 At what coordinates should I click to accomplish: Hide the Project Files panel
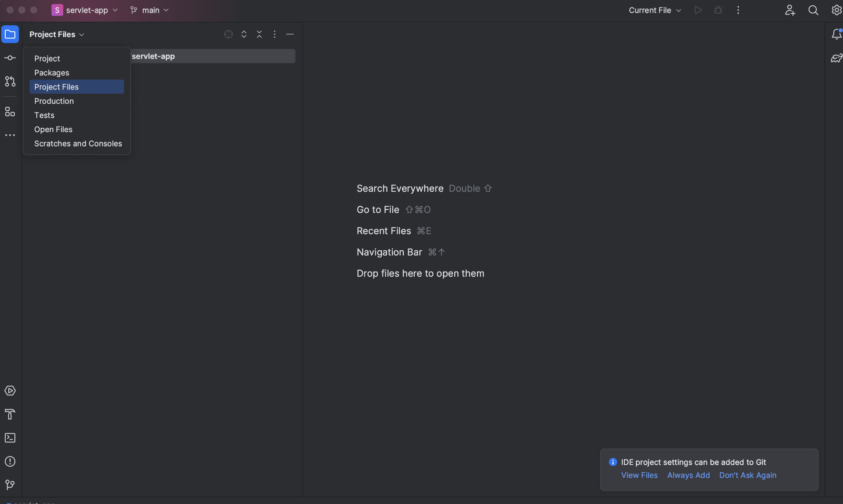(x=290, y=34)
